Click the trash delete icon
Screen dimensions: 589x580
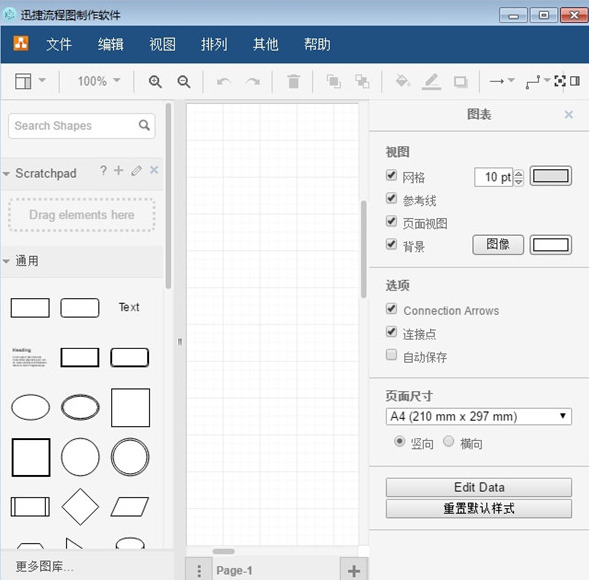[293, 81]
